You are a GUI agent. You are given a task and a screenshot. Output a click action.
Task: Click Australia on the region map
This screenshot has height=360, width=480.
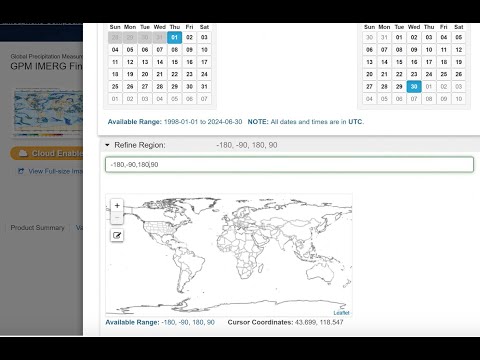(x=320, y=274)
